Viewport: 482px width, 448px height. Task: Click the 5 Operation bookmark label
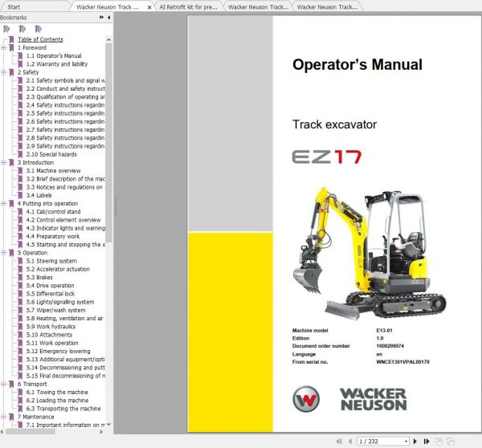pos(32,253)
